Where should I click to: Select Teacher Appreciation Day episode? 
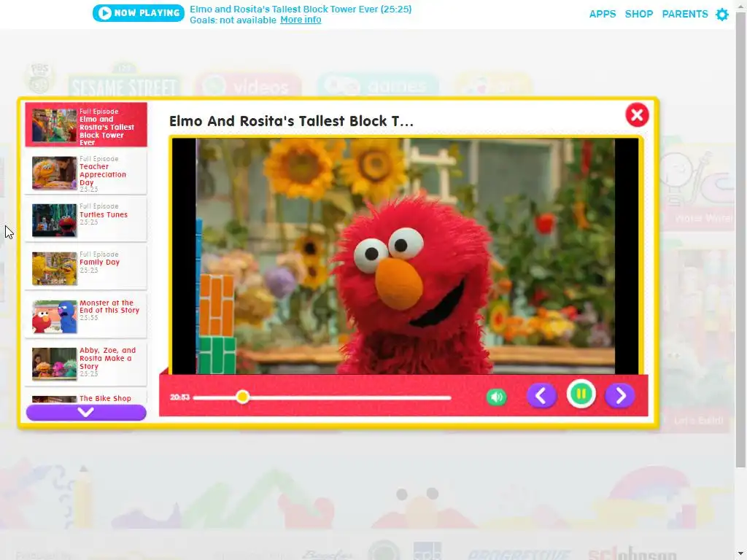(x=86, y=174)
